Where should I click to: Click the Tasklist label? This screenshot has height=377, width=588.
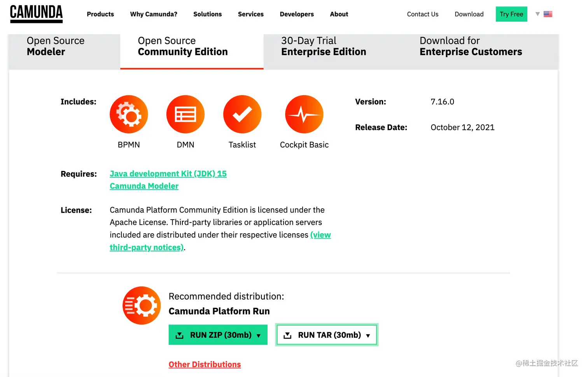pyautogui.click(x=242, y=145)
